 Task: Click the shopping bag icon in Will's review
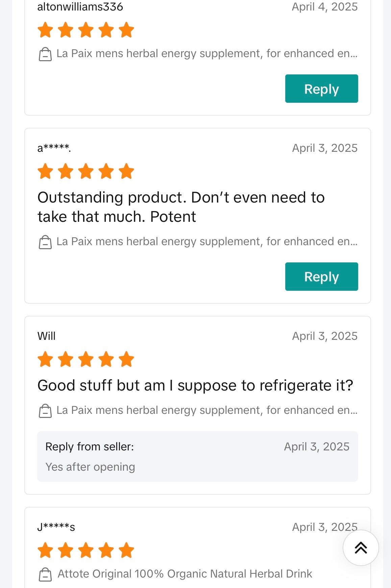pyautogui.click(x=46, y=410)
